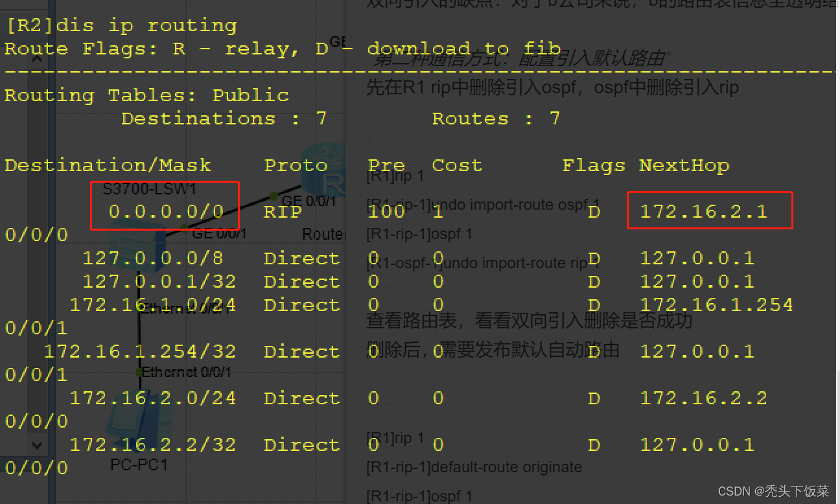This screenshot has height=504, width=840.
Task: Click the 'Destinations : 7' count
Action: (x=224, y=119)
